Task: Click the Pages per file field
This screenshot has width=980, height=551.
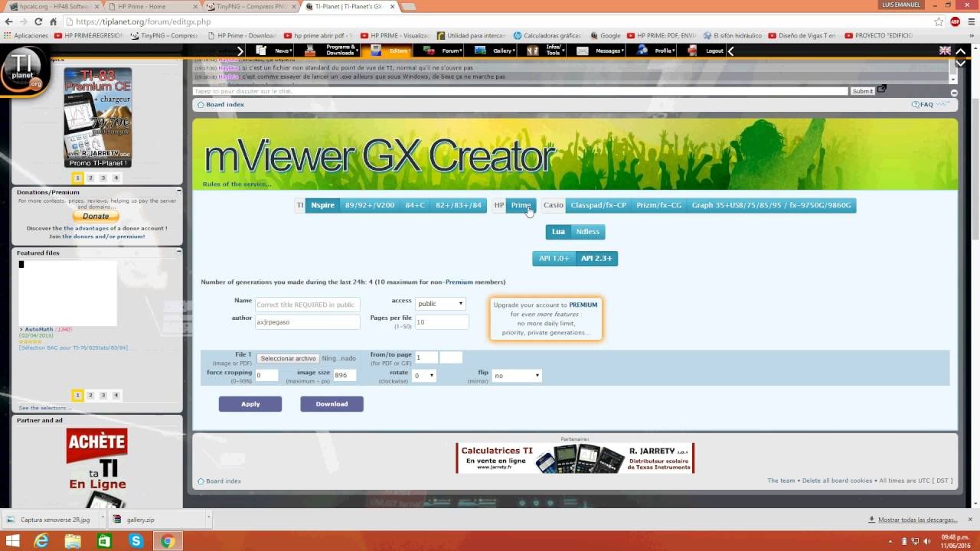Action: [x=442, y=322]
